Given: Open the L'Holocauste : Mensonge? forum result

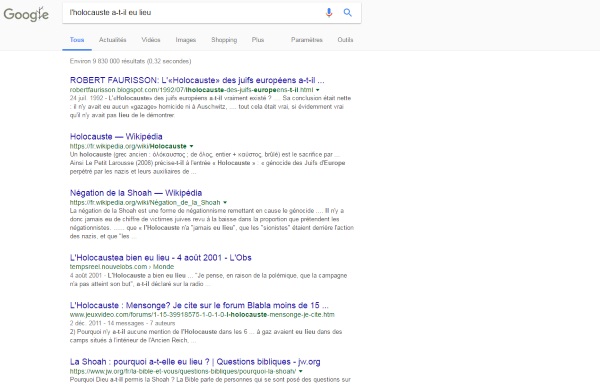Looking at the screenshot, I should click(x=199, y=305).
